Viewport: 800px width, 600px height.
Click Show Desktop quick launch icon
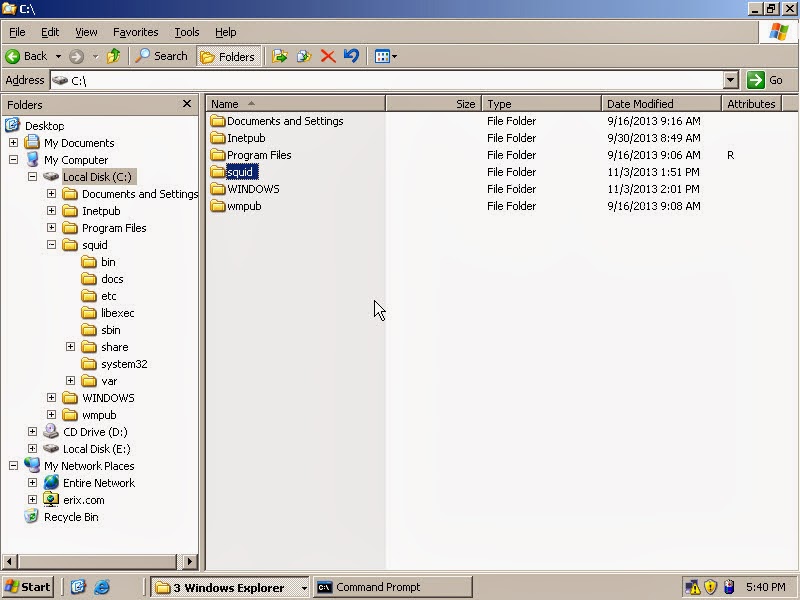pyautogui.click(x=78, y=587)
